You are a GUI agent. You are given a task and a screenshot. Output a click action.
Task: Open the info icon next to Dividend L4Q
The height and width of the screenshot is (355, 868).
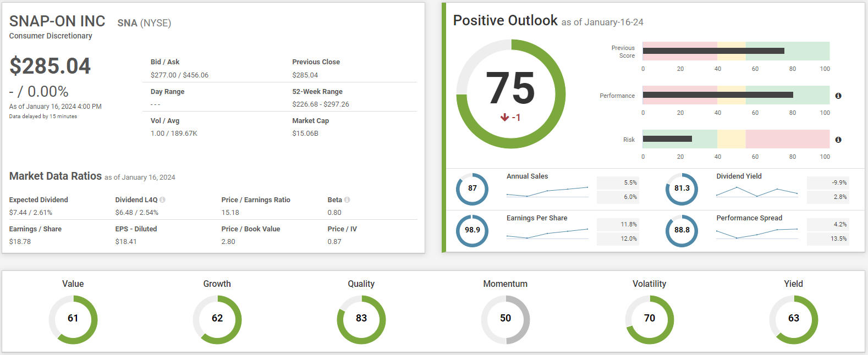162,199
